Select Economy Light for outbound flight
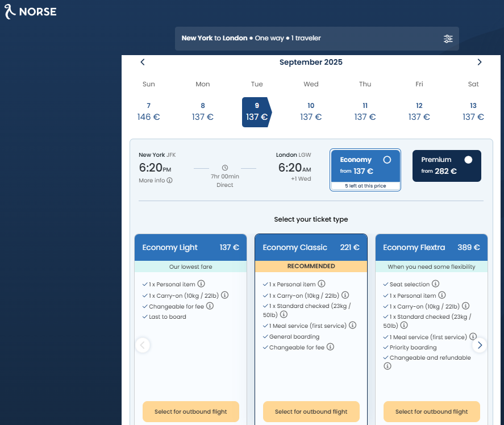 click(190, 411)
